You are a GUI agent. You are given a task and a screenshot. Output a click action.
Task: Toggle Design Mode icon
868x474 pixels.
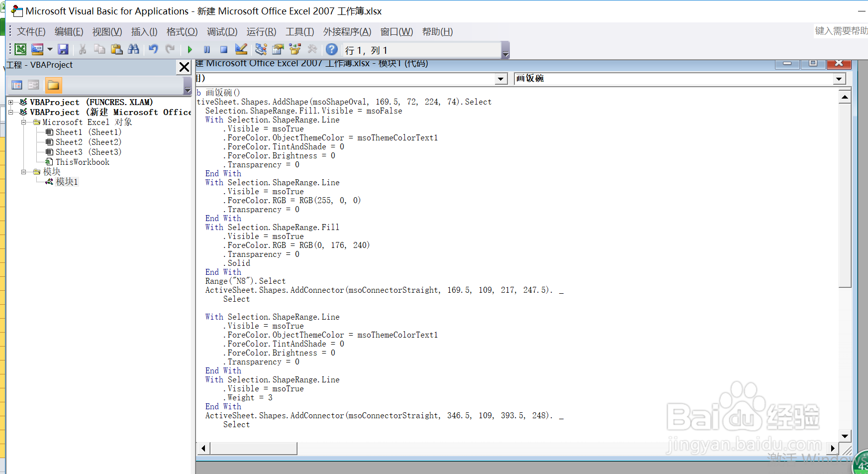(241, 49)
